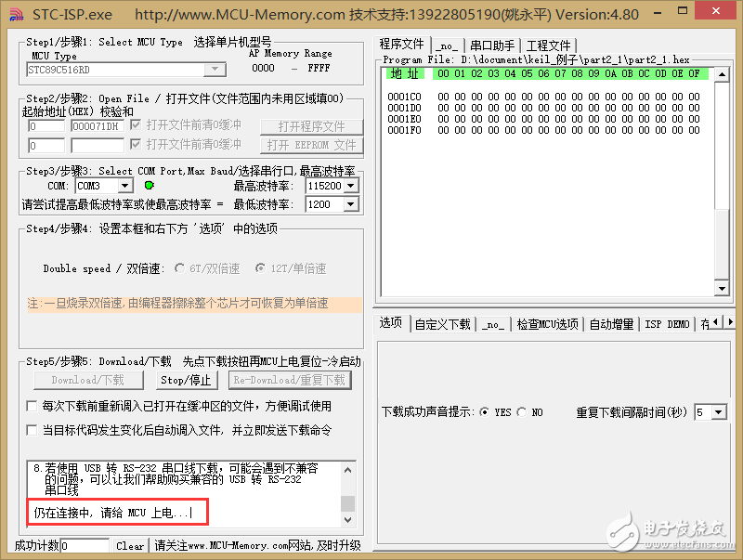
Task: Open the min baud rate dropdown 1200
Action: click(351, 204)
